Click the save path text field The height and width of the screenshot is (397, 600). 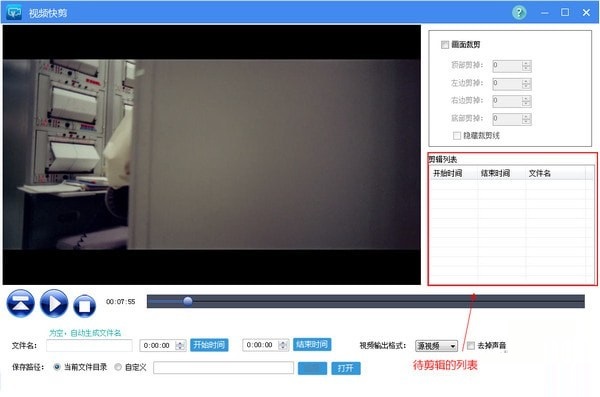tap(223, 368)
